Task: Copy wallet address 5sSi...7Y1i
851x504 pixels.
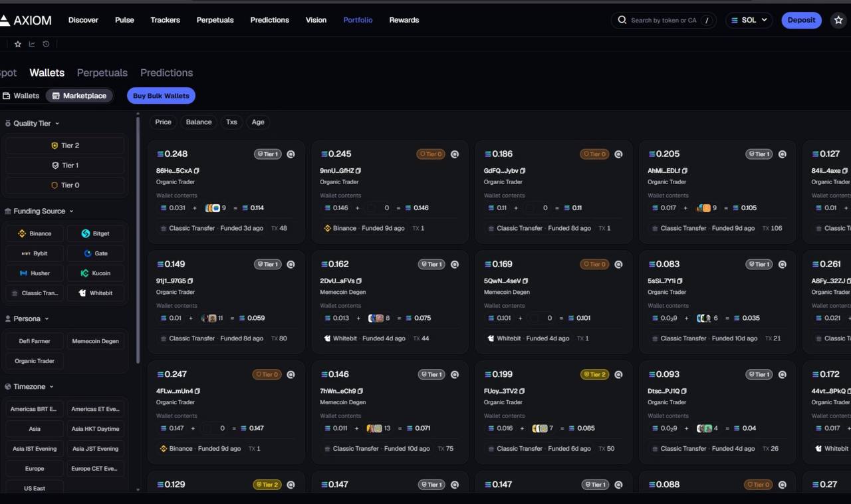Action: tap(679, 281)
